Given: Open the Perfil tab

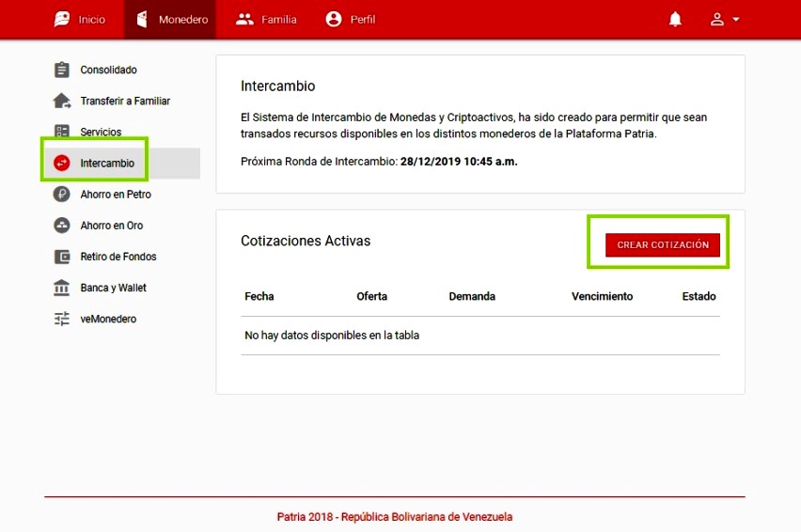Looking at the screenshot, I should pos(350,20).
